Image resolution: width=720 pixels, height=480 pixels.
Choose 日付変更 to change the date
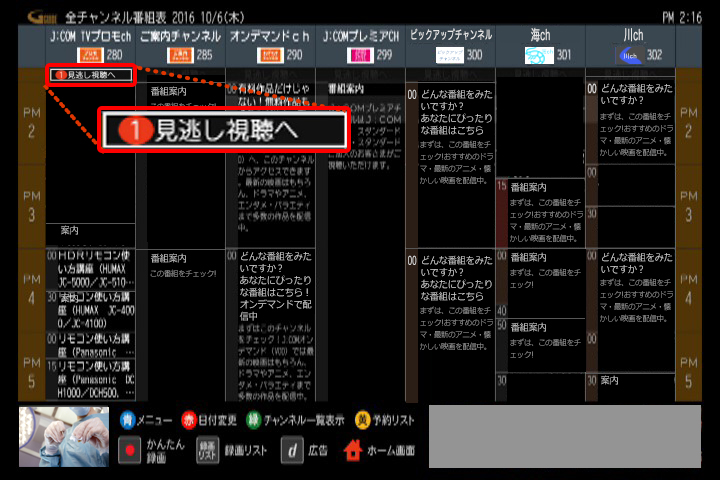point(217,420)
